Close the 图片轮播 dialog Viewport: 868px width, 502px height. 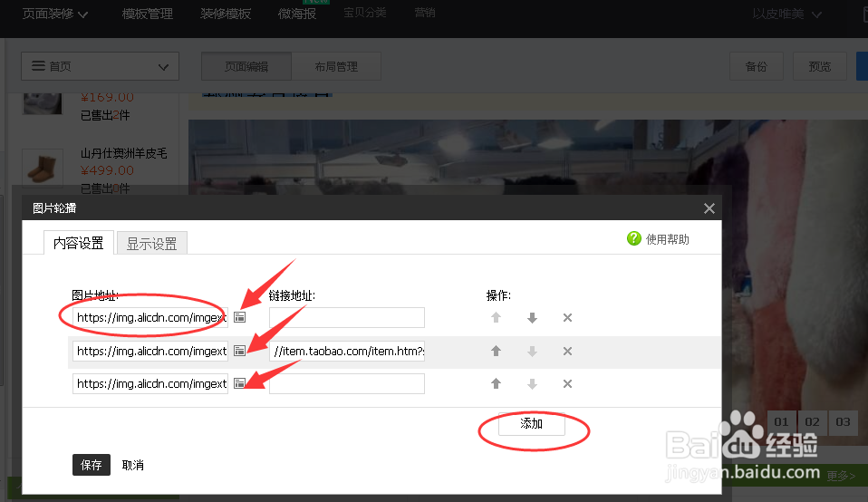point(709,208)
